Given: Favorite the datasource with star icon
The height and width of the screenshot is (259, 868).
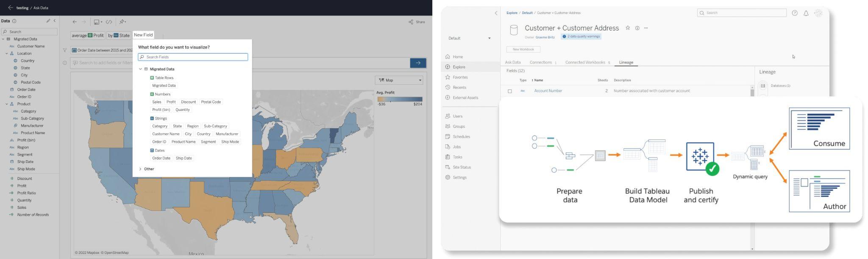Looking at the screenshot, I should (628, 28).
